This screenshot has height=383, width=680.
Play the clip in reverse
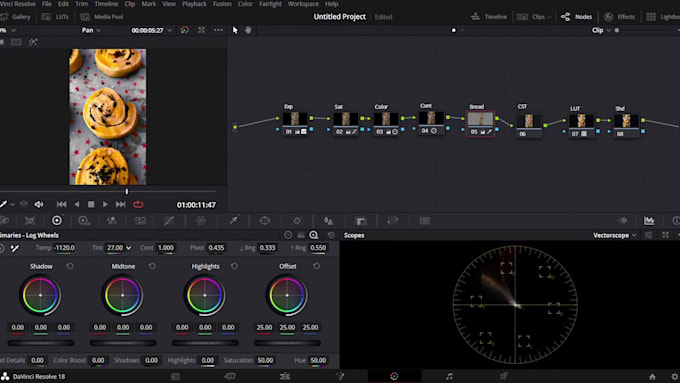pos(77,204)
